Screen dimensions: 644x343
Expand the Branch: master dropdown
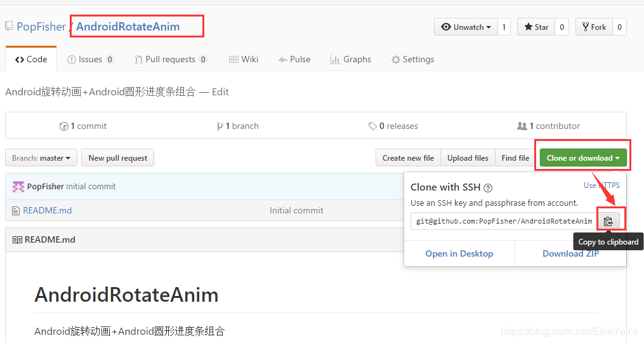(x=41, y=158)
